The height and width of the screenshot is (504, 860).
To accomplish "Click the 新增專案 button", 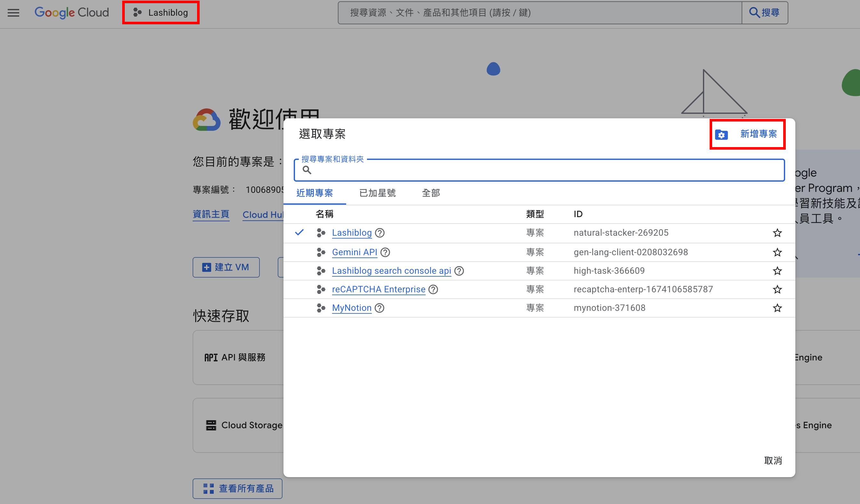I will (758, 134).
